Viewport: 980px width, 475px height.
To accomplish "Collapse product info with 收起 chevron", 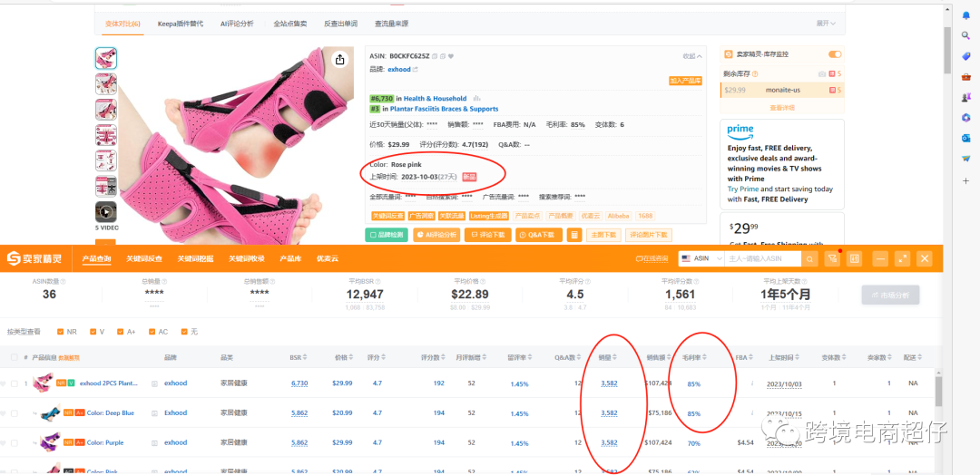I will coord(691,56).
